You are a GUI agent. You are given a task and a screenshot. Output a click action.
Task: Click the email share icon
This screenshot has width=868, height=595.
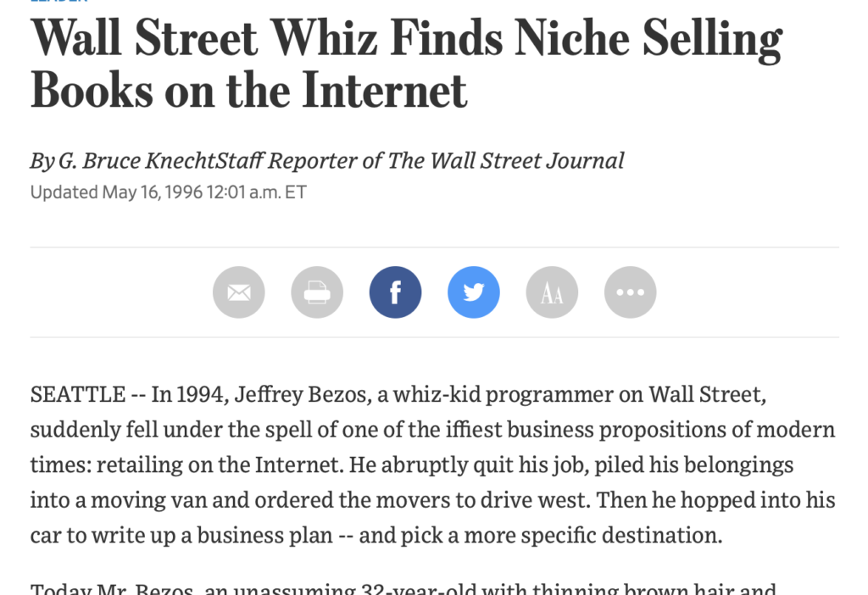point(239,292)
